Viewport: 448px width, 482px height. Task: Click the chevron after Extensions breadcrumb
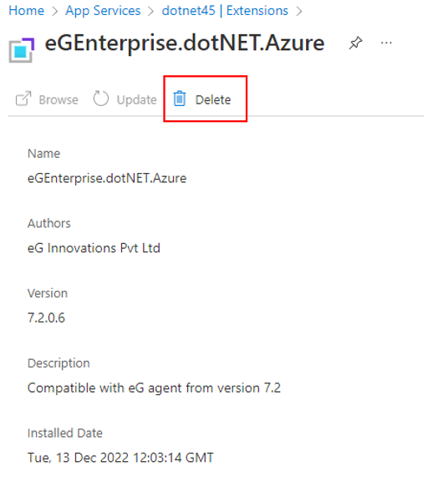tap(299, 12)
